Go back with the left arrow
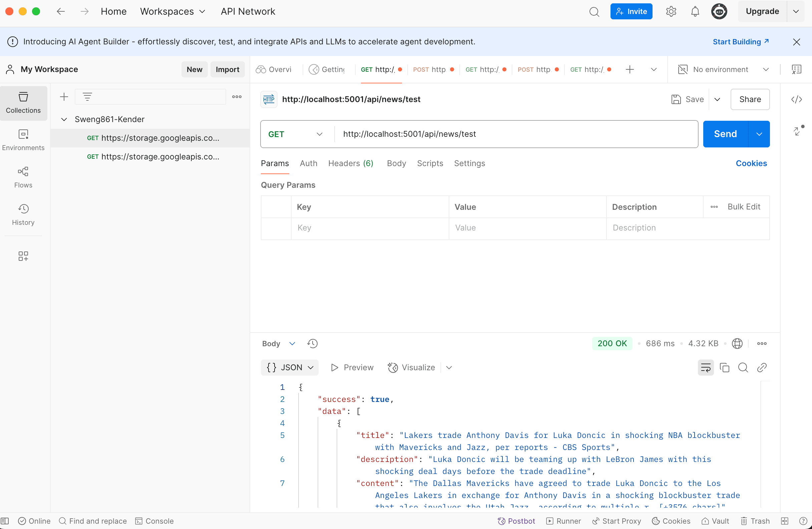 (61, 12)
